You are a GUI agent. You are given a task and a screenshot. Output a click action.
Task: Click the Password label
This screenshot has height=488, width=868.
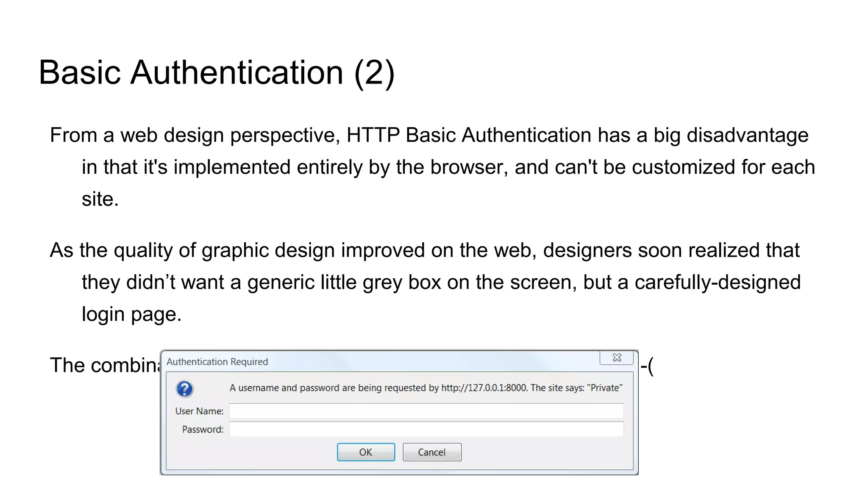203,430
